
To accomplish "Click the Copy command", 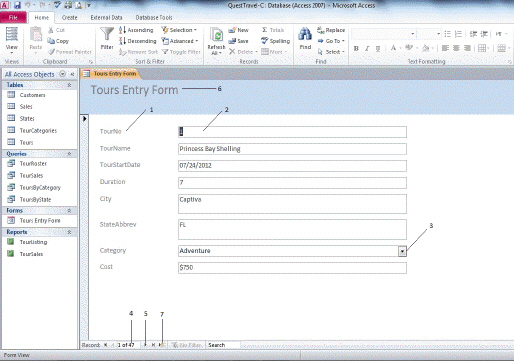I will click(58, 41).
